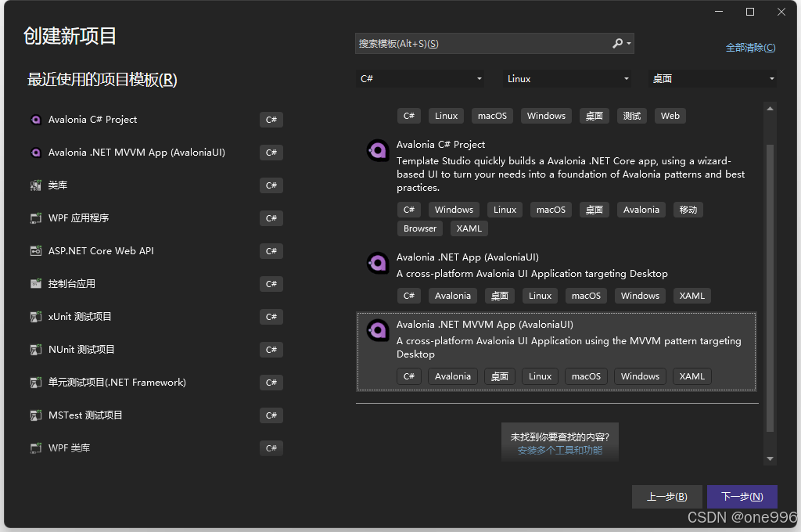Click the Linux tag under Avalonia .NET App result
Screen dimensions: 801x532
pyautogui.click(x=540, y=296)
